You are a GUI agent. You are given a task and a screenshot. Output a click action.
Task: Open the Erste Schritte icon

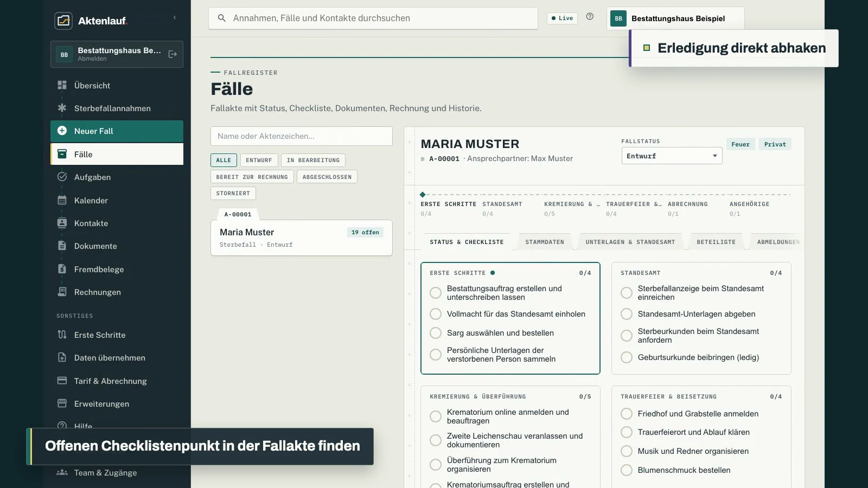[x=62, y=335]
